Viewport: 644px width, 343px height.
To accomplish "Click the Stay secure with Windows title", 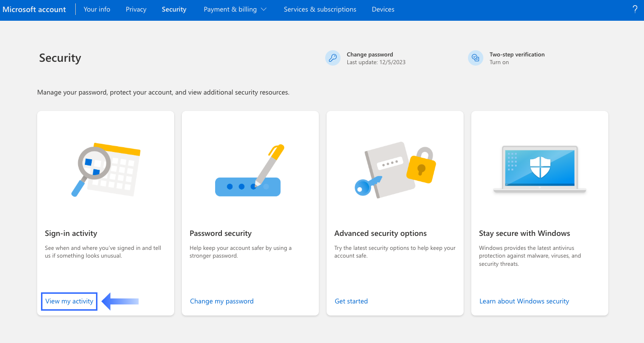I will [x=524, y=233].
